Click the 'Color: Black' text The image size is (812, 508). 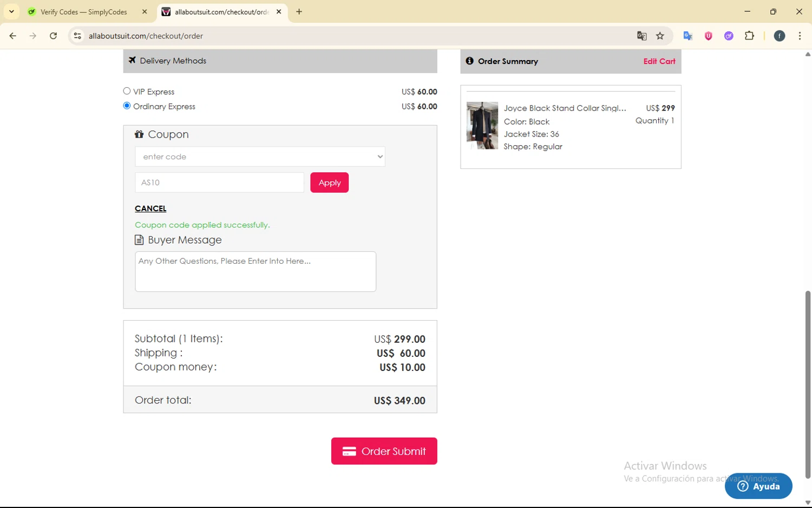(526, 121)
